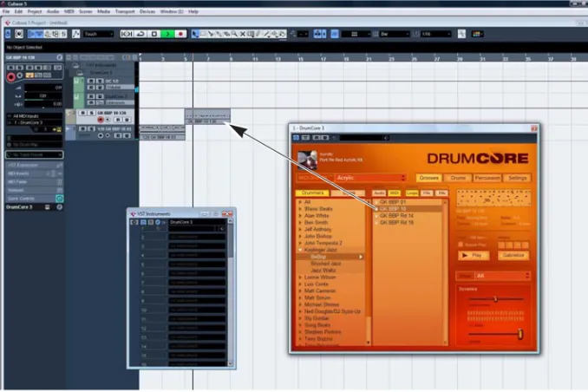
Task: Open the Devices menu
Action: [x=147, y=11]
